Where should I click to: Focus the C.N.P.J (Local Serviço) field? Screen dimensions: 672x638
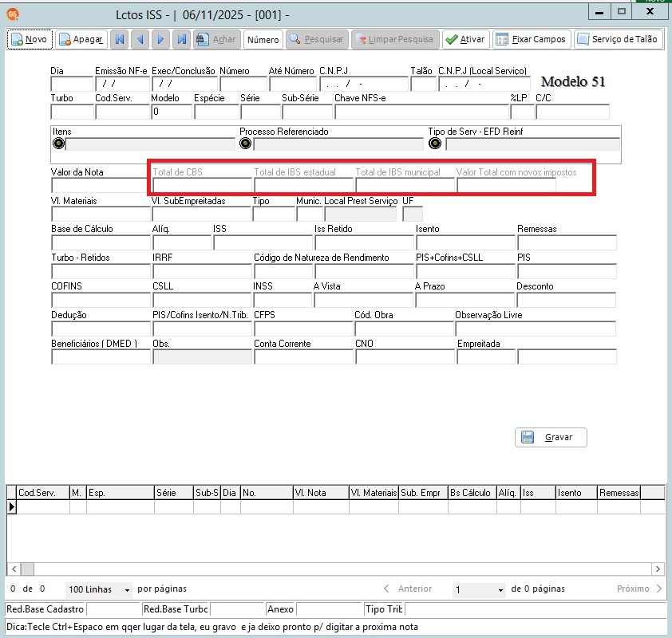pyautogui.click(x=484, y=84)
